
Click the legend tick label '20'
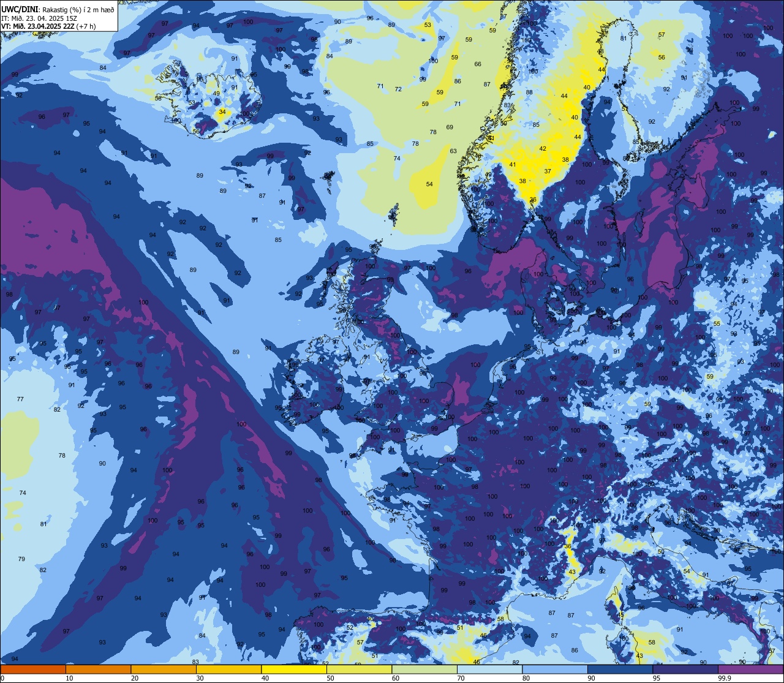[135, 678]
